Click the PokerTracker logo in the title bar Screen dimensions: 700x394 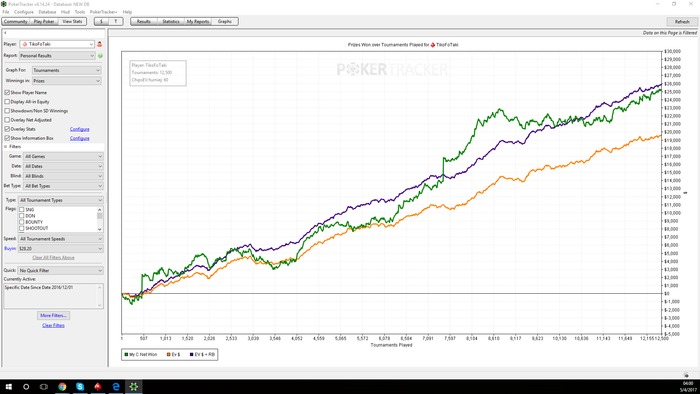pyautogui.click(x=4, y=4)
